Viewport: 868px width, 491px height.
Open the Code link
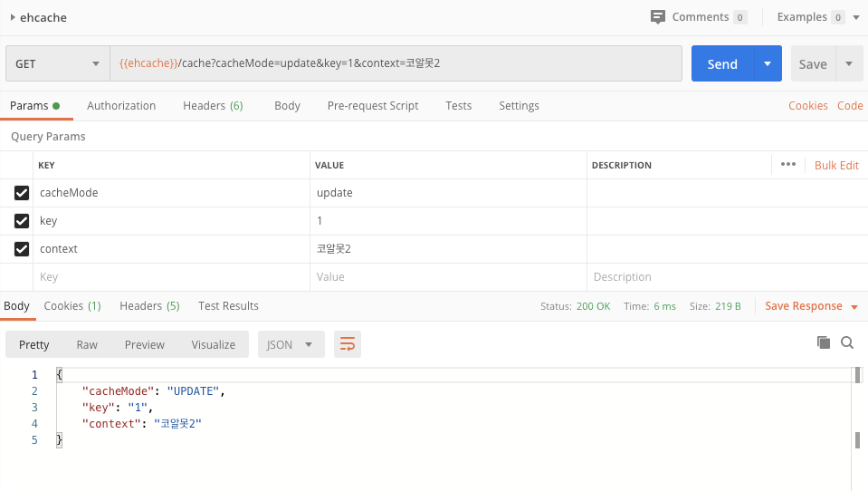pos(850,105)
